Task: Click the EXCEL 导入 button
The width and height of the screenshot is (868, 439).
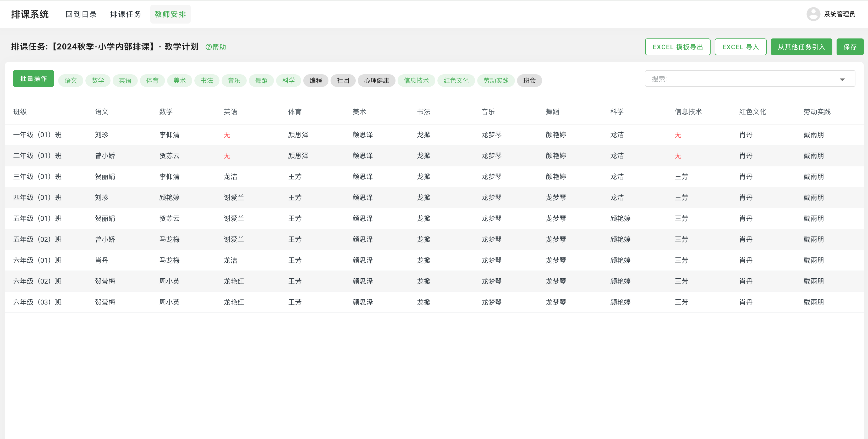Action: tap(740, 47)
